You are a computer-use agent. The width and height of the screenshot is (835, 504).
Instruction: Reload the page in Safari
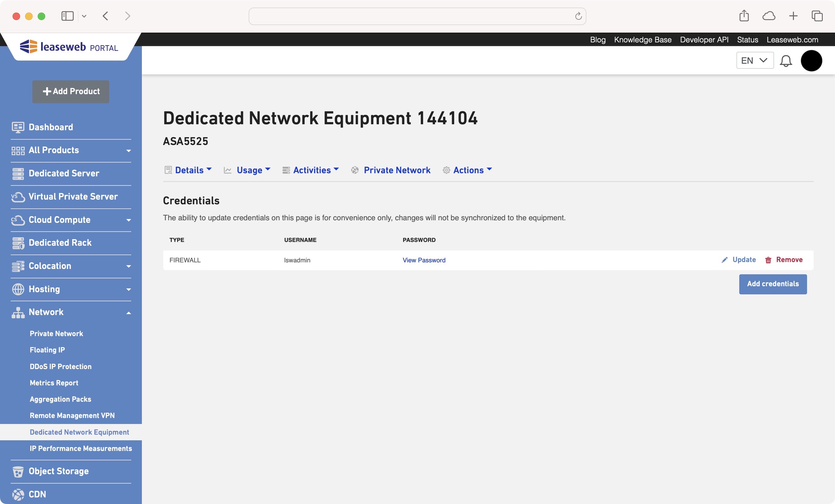(578, 16)
